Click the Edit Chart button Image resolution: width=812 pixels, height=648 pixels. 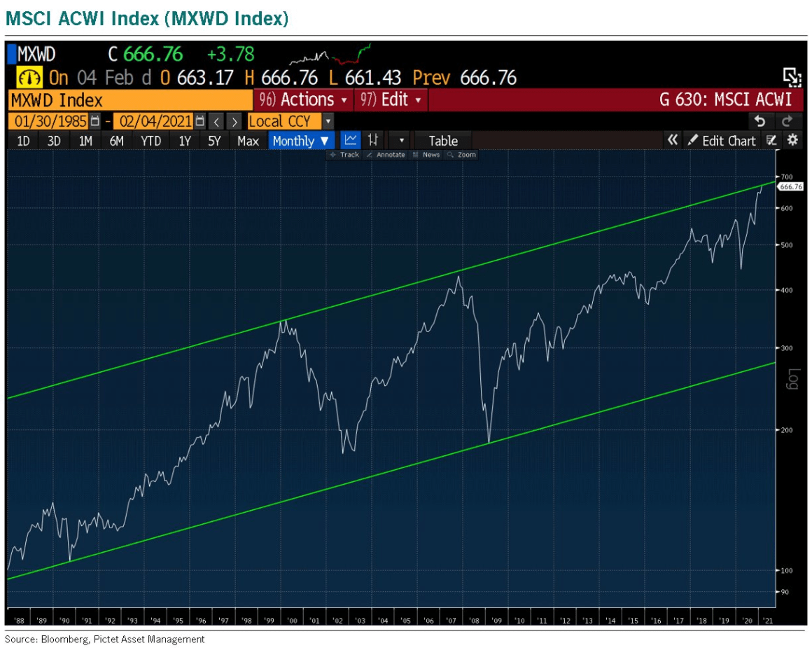coord(722,141)
